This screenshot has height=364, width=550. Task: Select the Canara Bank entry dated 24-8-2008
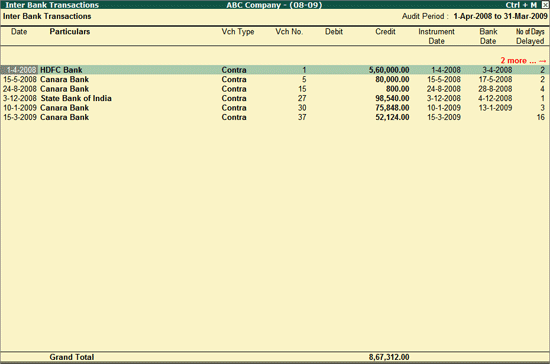click(x=275, y=89)
